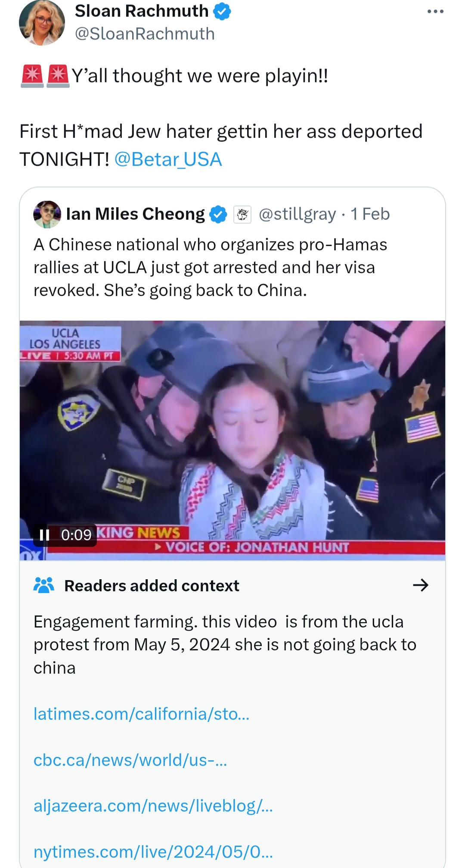Tap the Sloan Rachmuth display name
This screenshot has height=868, width=465.
tap(142, 11)
